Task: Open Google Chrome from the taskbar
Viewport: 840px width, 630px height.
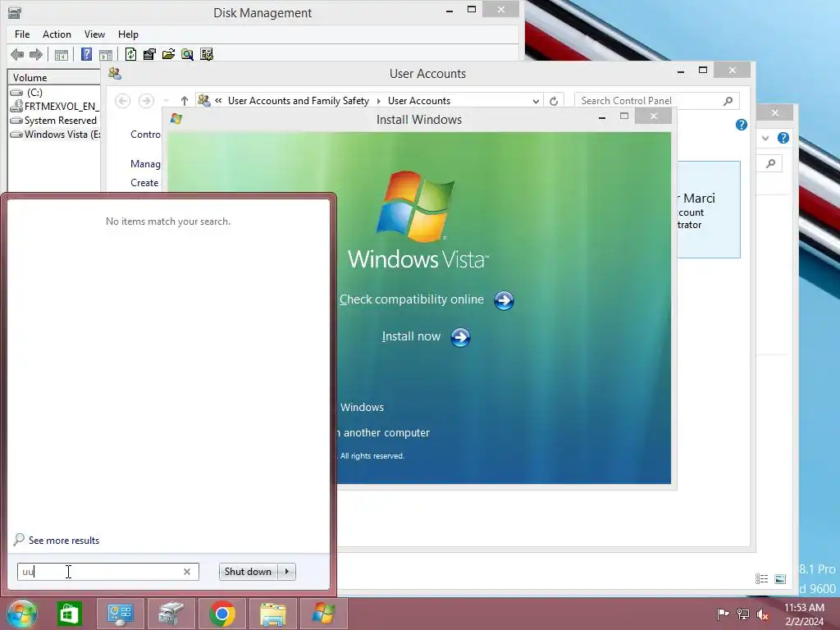Action: pos(222,614)
